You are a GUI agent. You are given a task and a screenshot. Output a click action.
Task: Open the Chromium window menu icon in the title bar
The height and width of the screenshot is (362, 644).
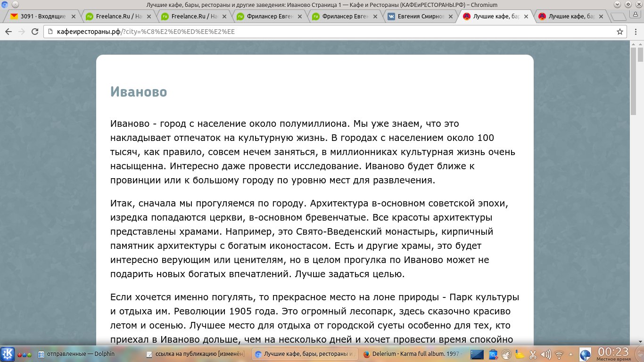(x=4, y=5)
